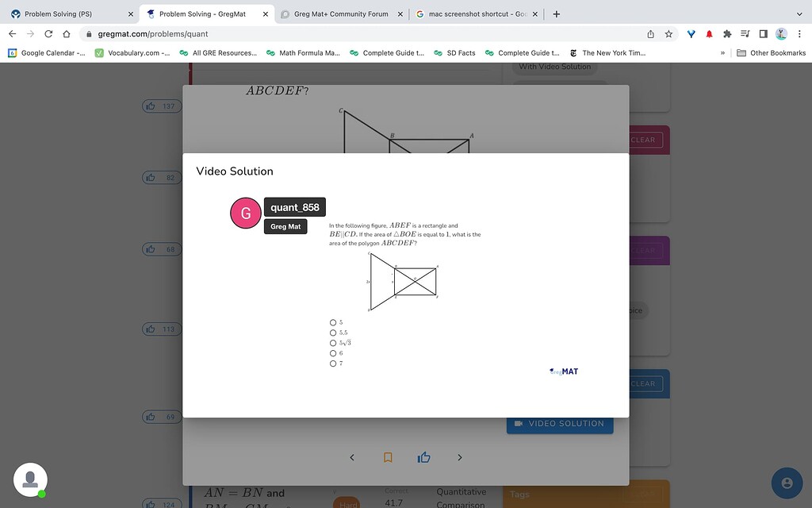The image size is (812, 508).
Task: Select answer option 6
Action: [x=333, y=353]
